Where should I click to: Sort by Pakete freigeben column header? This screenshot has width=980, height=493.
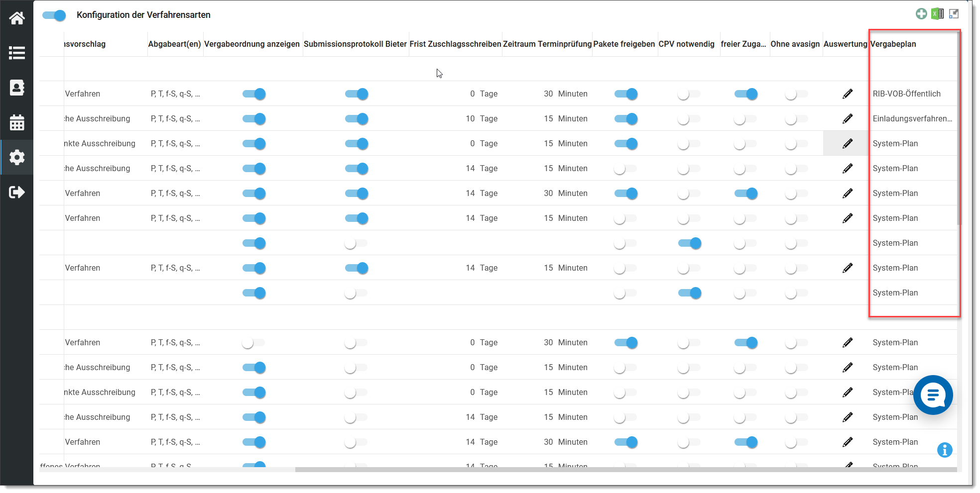[624, 44]
